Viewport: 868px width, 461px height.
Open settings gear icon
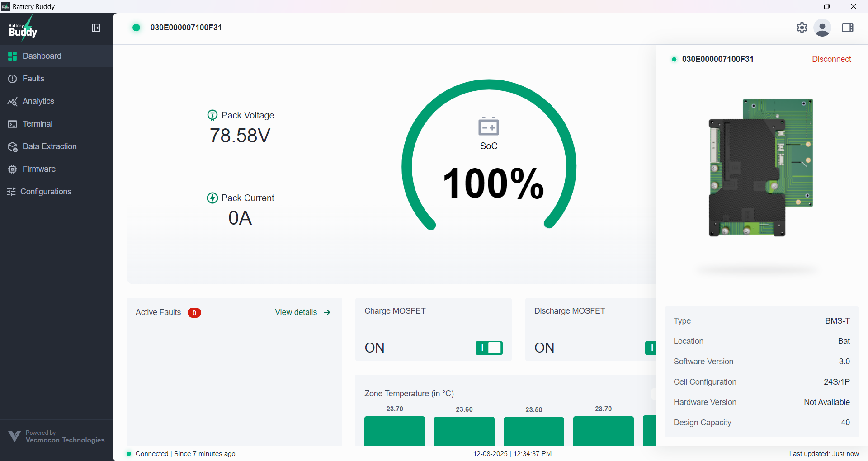(x=802, y=28)
